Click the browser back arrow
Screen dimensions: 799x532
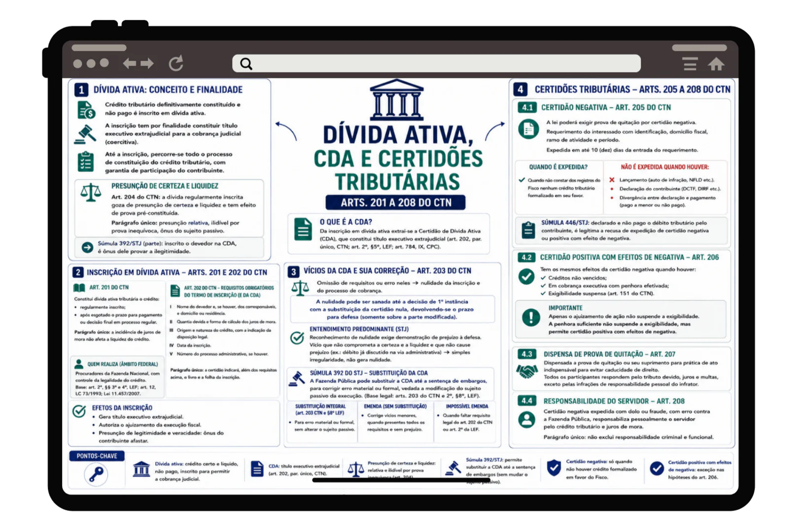tap(130, 63)
